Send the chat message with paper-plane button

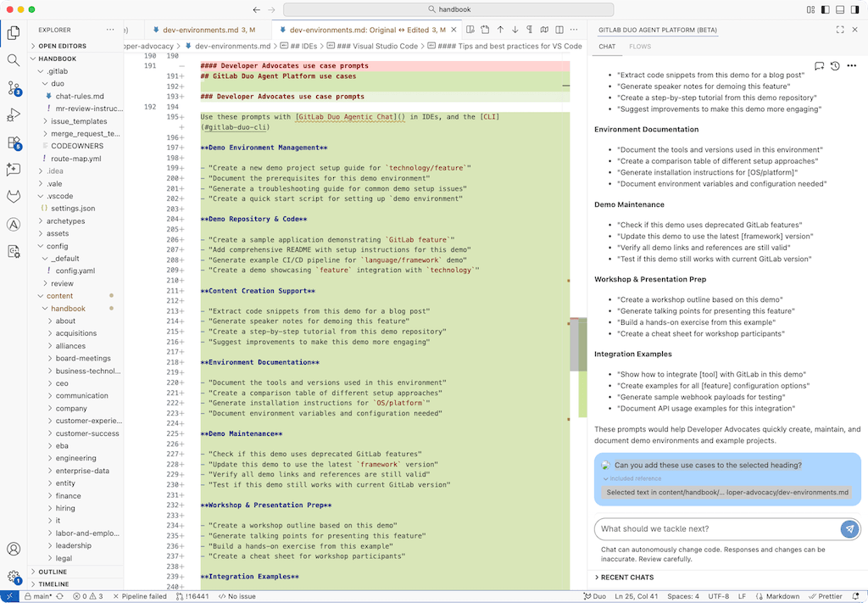tap(849, 529)
